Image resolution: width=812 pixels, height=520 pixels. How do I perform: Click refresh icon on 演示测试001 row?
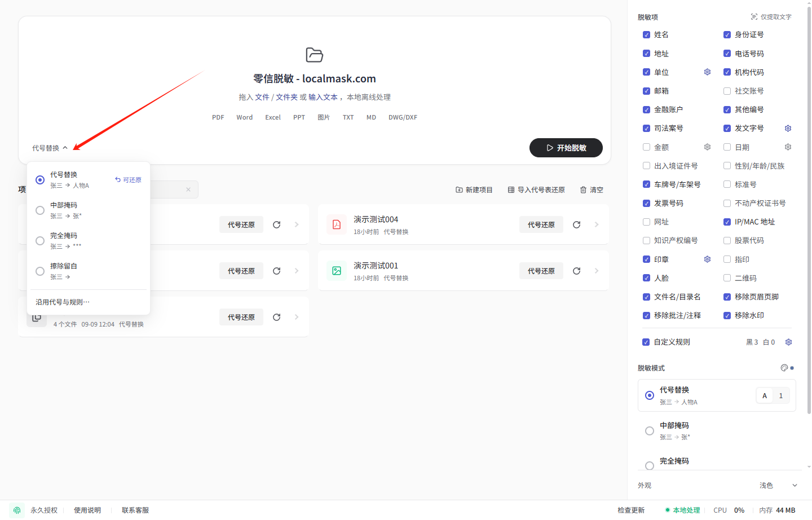(576, 271)
